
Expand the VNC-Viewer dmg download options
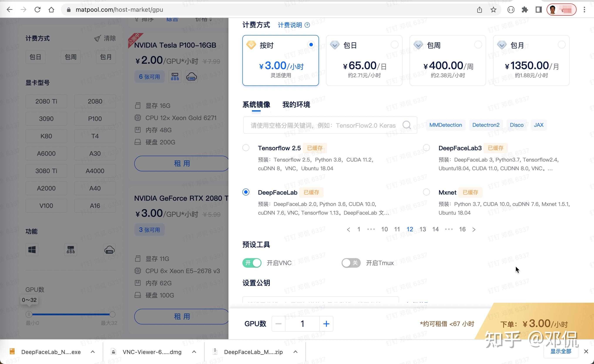[194, 352]
